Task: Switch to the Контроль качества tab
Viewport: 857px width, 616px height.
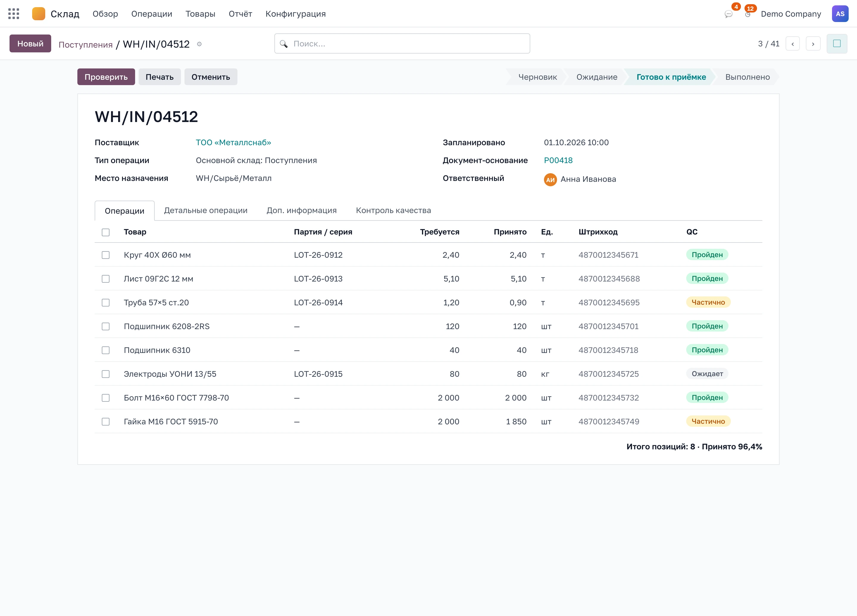Action: pyautogui.click(x=393, y=210)
